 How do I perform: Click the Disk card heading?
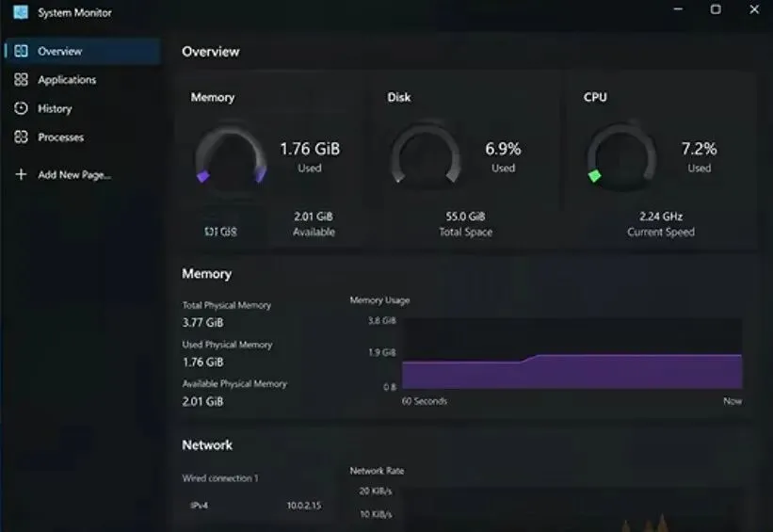[399, 97]
